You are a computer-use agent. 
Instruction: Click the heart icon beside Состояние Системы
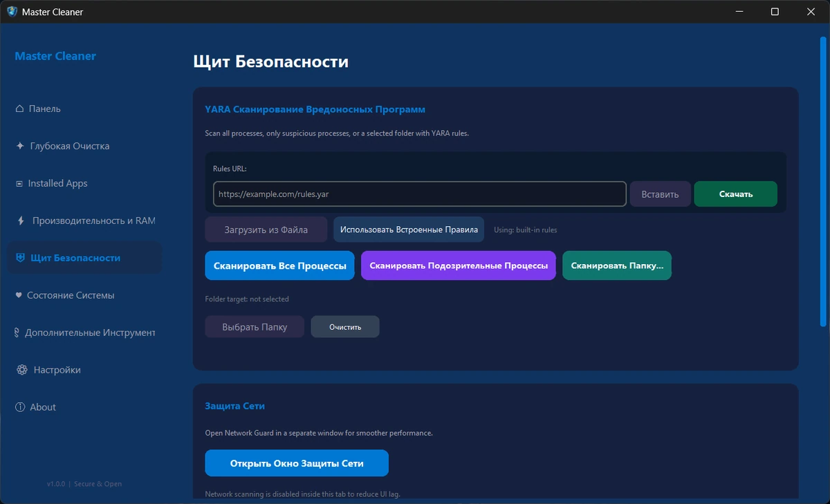(x=19, y=295)
